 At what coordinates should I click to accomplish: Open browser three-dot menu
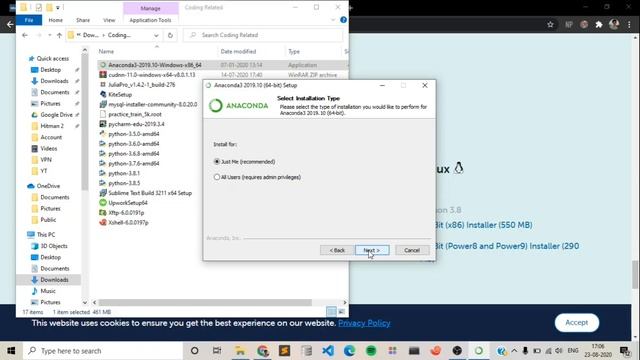pyautogui.click(x=629, y=24)
